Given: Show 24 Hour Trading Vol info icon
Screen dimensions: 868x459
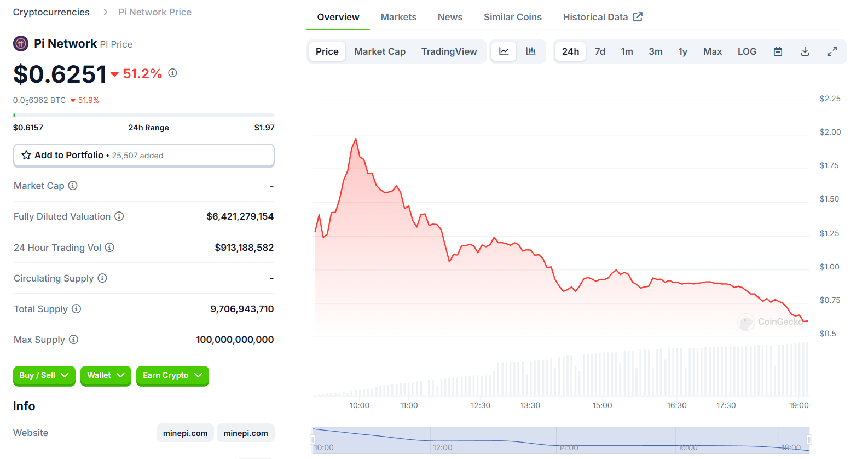Looking at the screenshot, I should (109, 248).
